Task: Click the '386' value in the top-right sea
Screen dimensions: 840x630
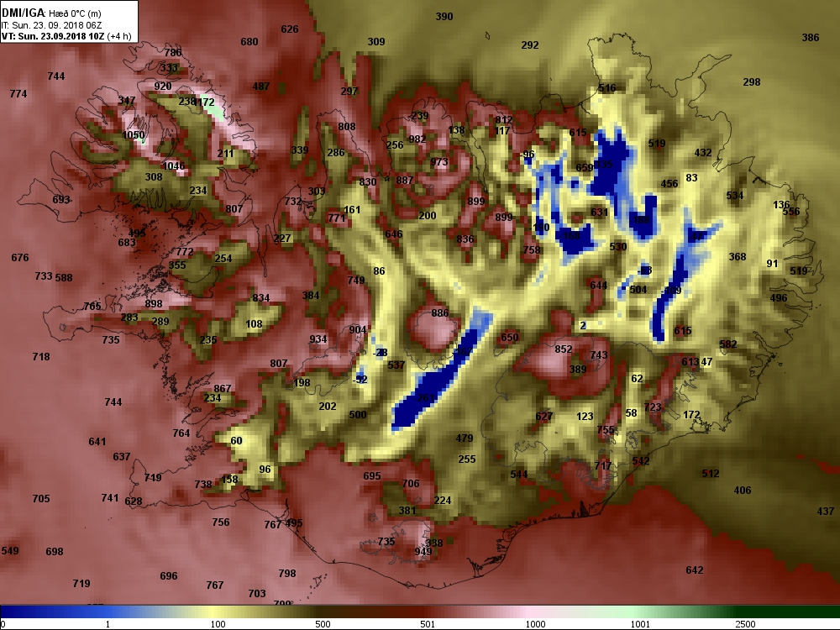Action: (x=811, y=38)
